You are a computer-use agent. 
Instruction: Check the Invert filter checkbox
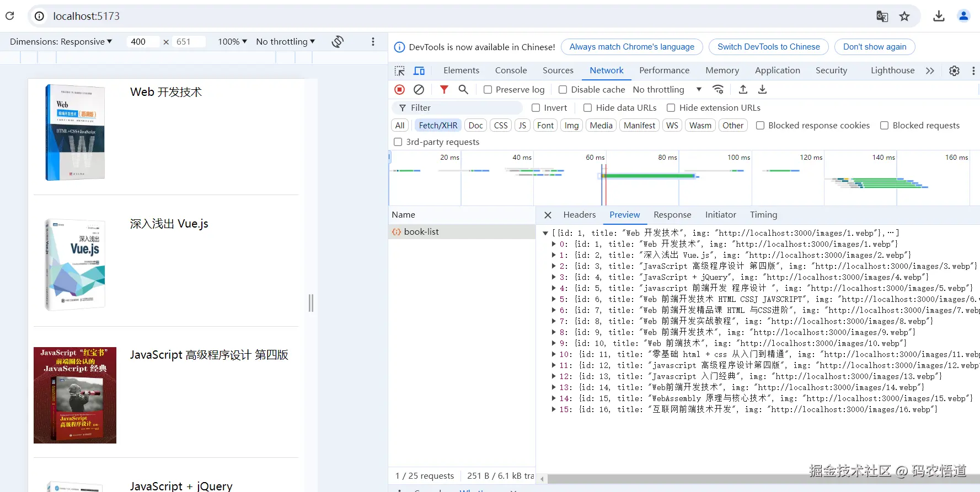[535, 108]
